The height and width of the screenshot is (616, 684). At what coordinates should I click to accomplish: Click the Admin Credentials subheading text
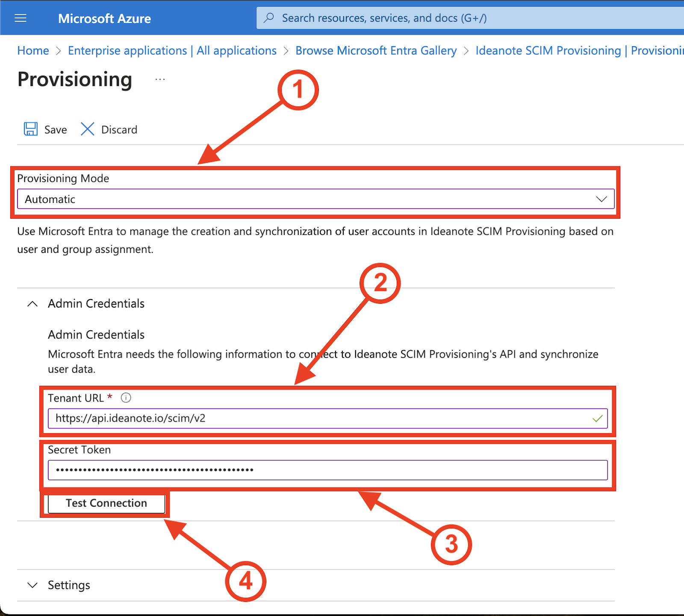96,334
